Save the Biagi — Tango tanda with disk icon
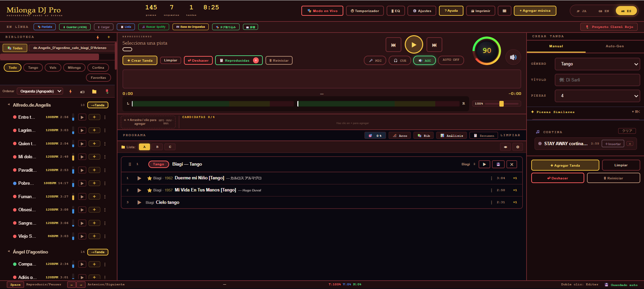 pos(498,164)
